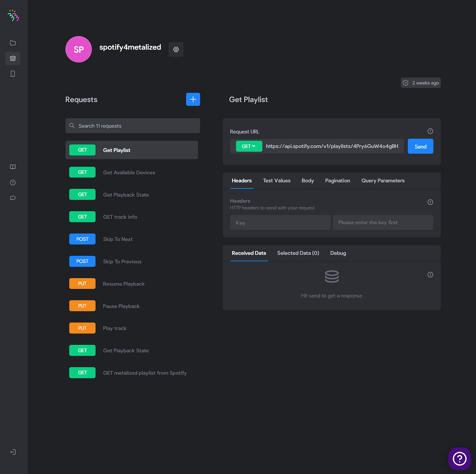Screen dimensions: 476x474
Task: Select the Play track request
Action: pyautogui.click(x=132, y=328)
